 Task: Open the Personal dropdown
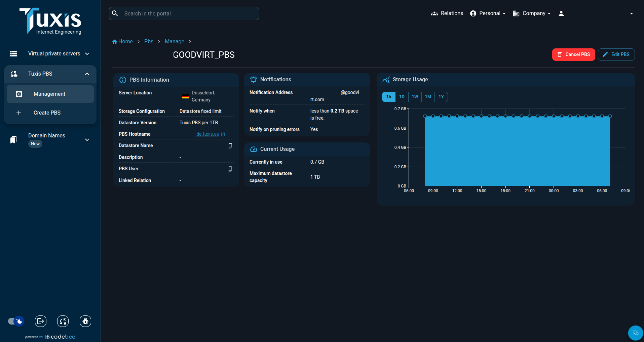[x=488, y=13]
